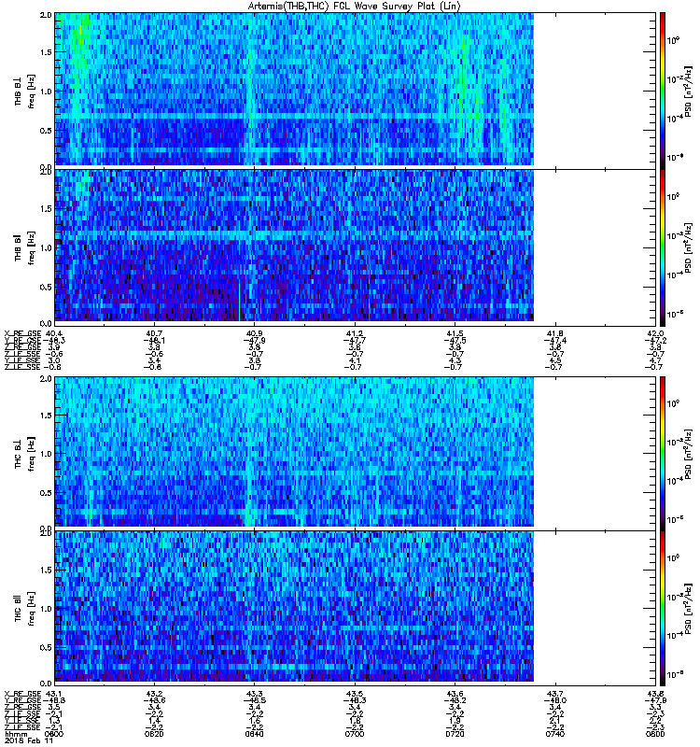Click the THC B∥ spectrogram panel
The height and width of the screenshot is (747, 700).
tap(355, 609)
